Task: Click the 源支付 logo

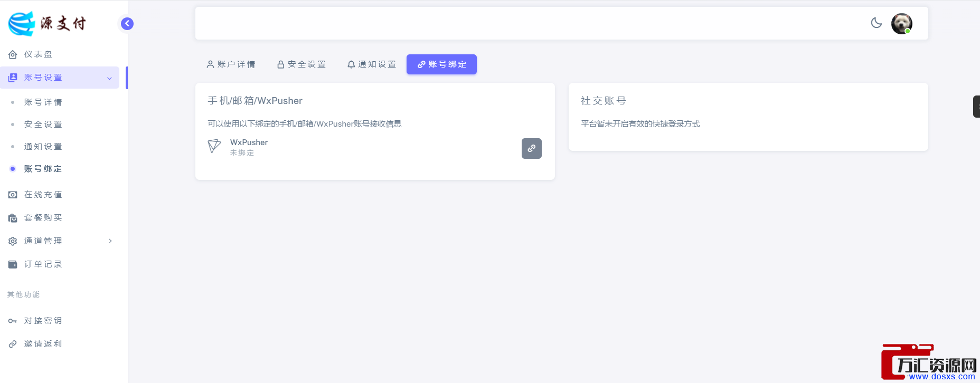Action: [x=46, y=24]
